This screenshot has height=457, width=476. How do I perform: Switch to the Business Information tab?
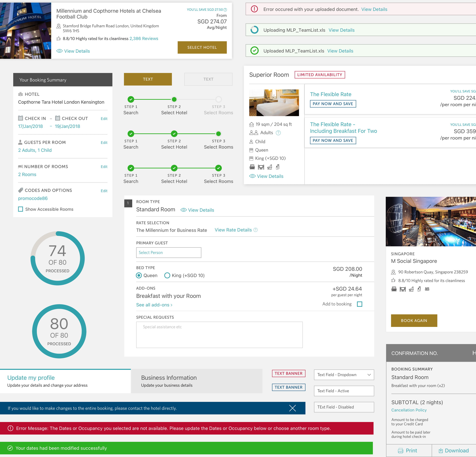click(197, 381)
